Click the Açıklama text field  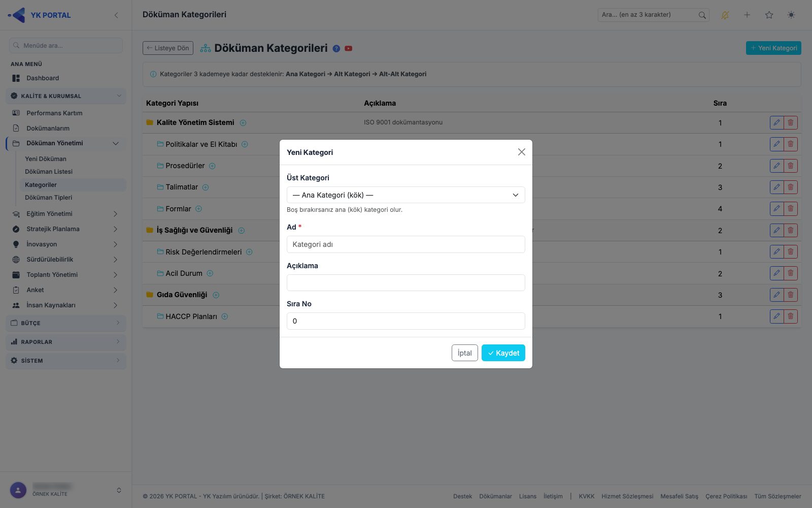click(x=405, y=282)
